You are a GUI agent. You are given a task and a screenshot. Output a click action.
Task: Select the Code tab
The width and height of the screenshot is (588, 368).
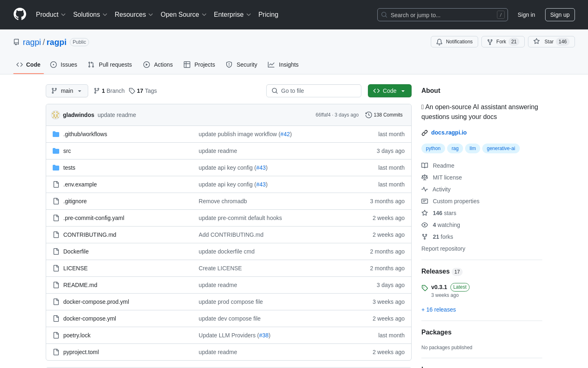pyautogui.click(x=29, y=65)
